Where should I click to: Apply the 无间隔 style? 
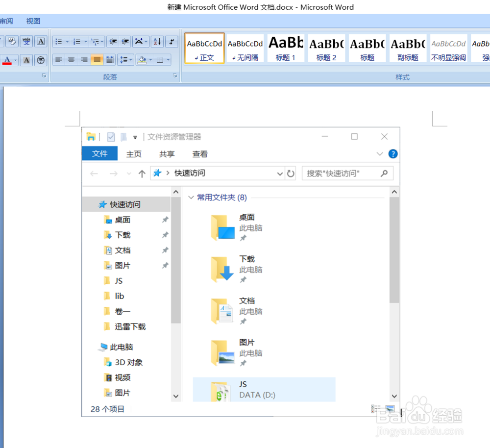(245, 49)
